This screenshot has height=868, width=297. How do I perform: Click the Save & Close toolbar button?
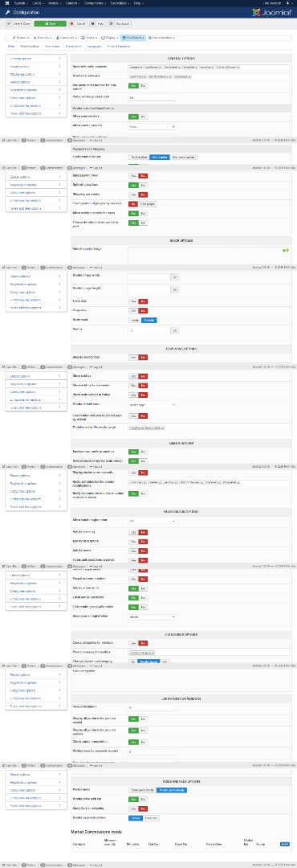point(18,24)
